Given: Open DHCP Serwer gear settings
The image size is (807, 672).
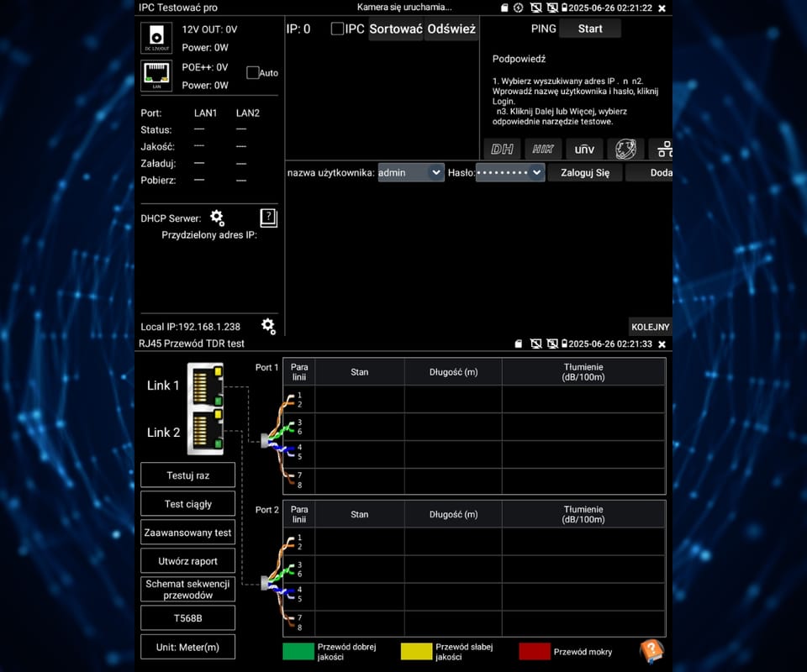Looking at the screenshot, I should point(217,218).
